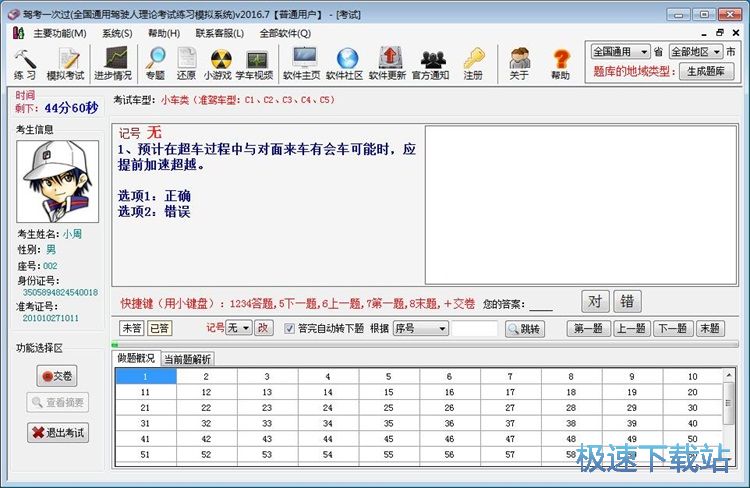Click the question grid vertical scrollbar
750x488 pixels.
729,416
